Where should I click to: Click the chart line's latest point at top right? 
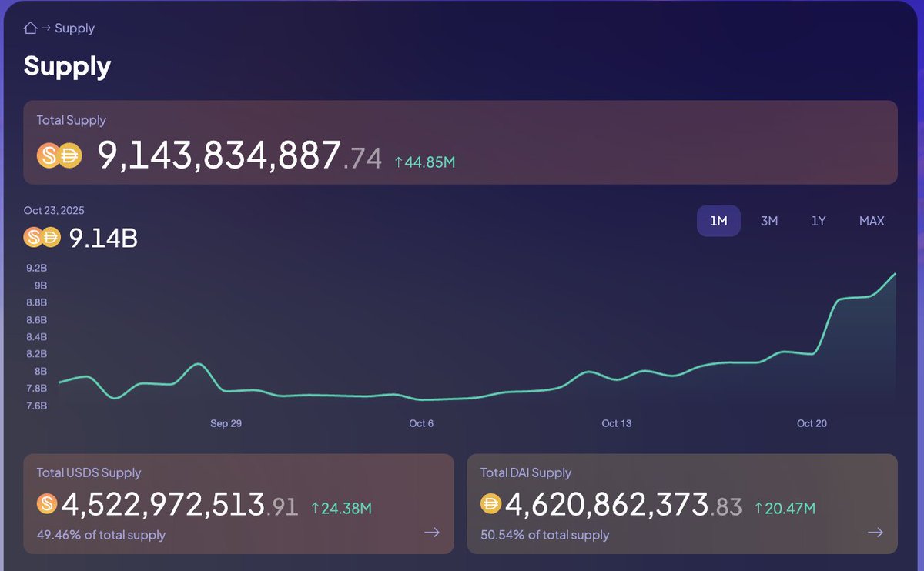tap(894, 274)
